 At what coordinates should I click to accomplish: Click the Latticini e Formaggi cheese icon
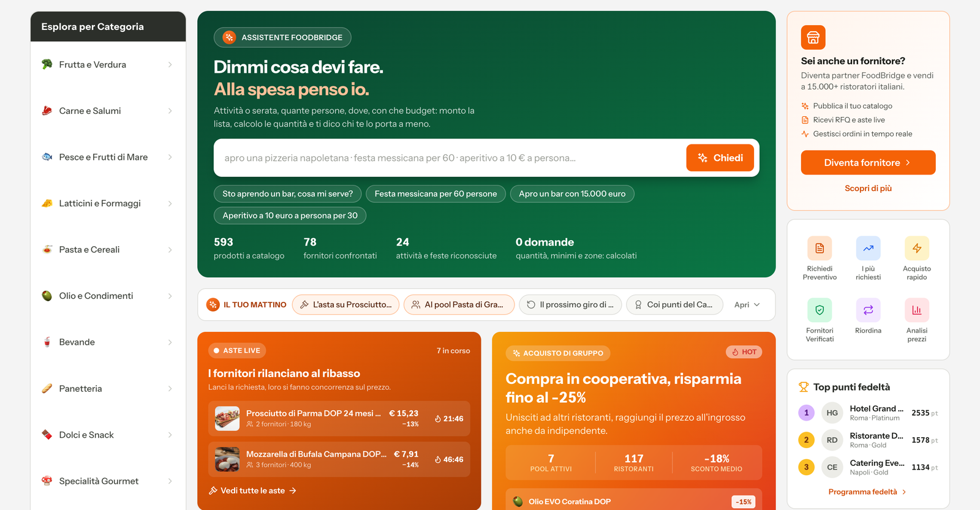[47, 203]
